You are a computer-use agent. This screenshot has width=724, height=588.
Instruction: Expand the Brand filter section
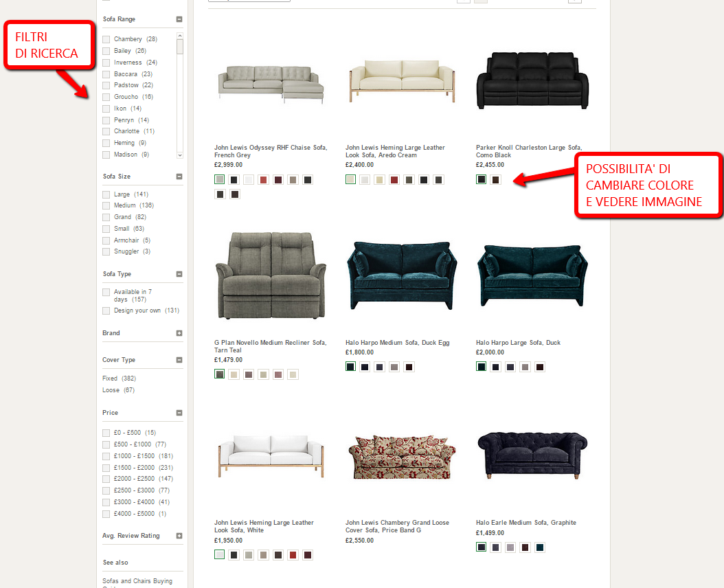pyautogui.click(x=179, y=333)
